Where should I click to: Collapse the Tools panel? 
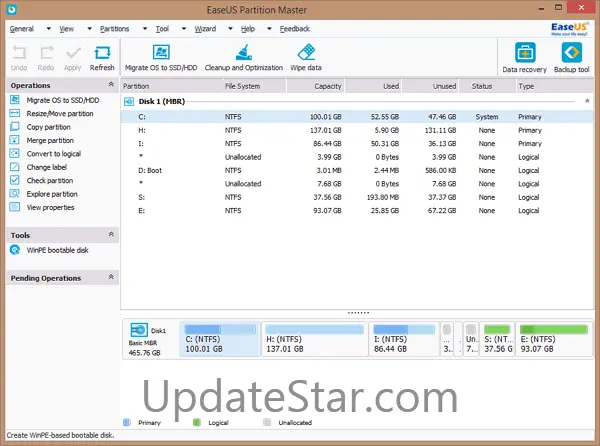111,234
